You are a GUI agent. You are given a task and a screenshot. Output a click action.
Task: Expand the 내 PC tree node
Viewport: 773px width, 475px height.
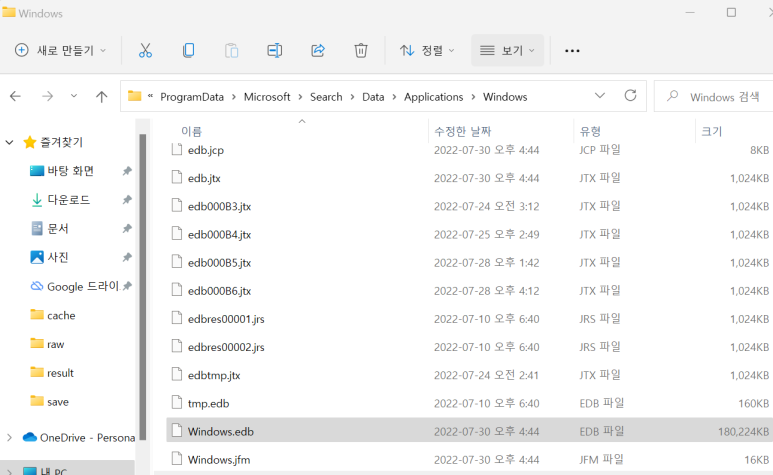tap(9, 472)
